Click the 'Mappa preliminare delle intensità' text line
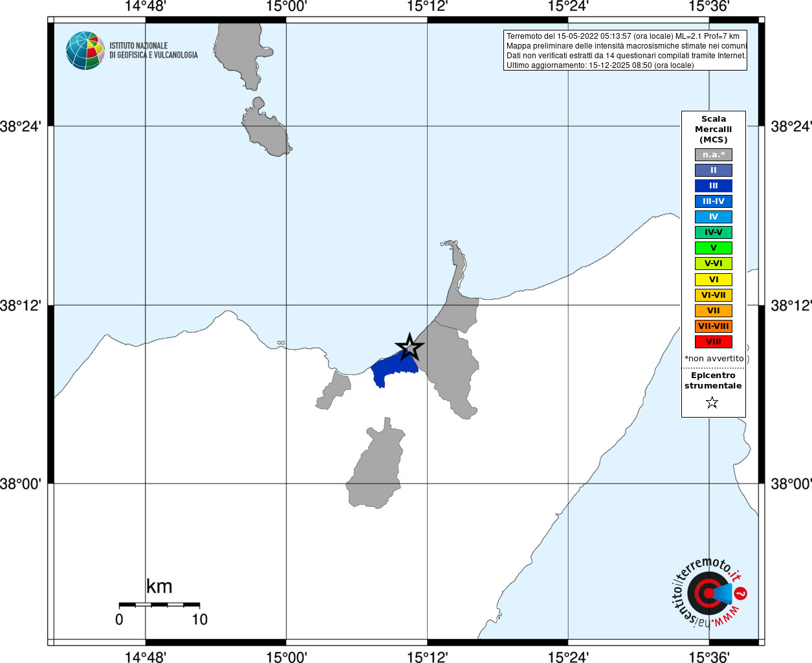Image resolution: width=812 pixels, height=663 pixels. click(x=626, y=46)
